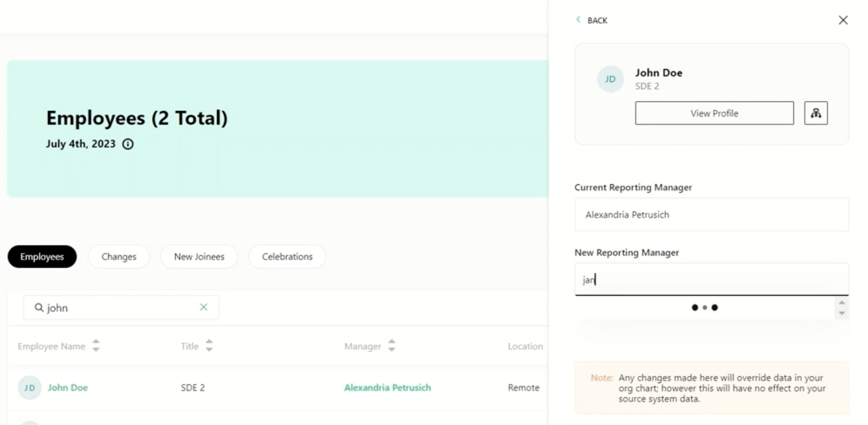The width and height of the screenshot is (868, 425).
Task: Click the July 4th, 2023 date text
Action: (81, 144)
